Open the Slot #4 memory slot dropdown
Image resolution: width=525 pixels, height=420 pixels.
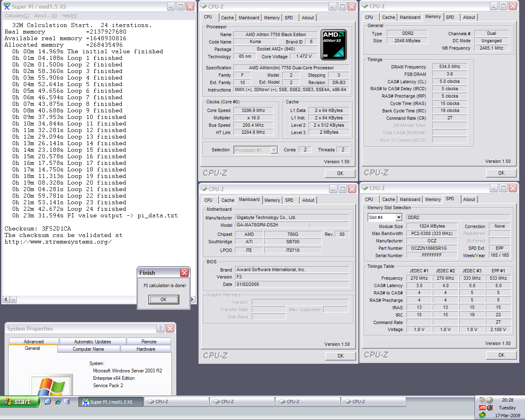click(399, 217)
